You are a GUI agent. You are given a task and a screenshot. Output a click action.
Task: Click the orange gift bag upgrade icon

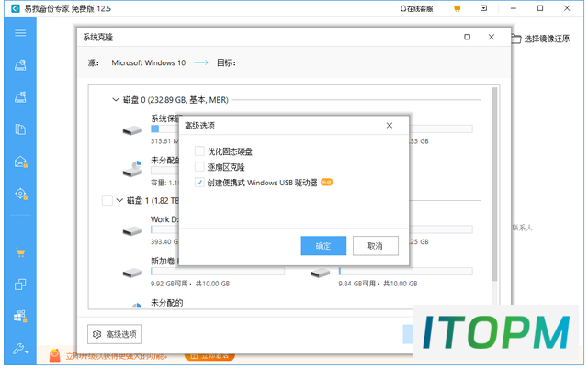(x=55, y=354)
